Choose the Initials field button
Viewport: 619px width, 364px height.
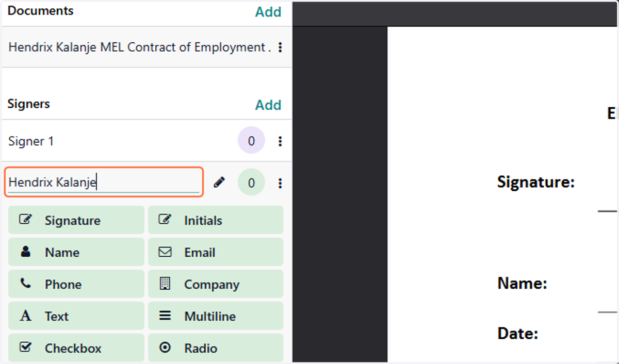tap(216, 221)
